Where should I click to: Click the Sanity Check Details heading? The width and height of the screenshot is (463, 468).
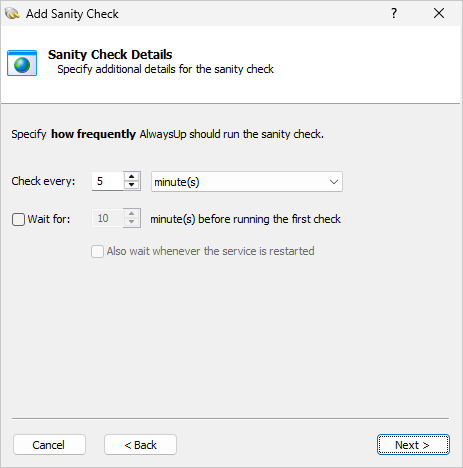pos(110,55)
